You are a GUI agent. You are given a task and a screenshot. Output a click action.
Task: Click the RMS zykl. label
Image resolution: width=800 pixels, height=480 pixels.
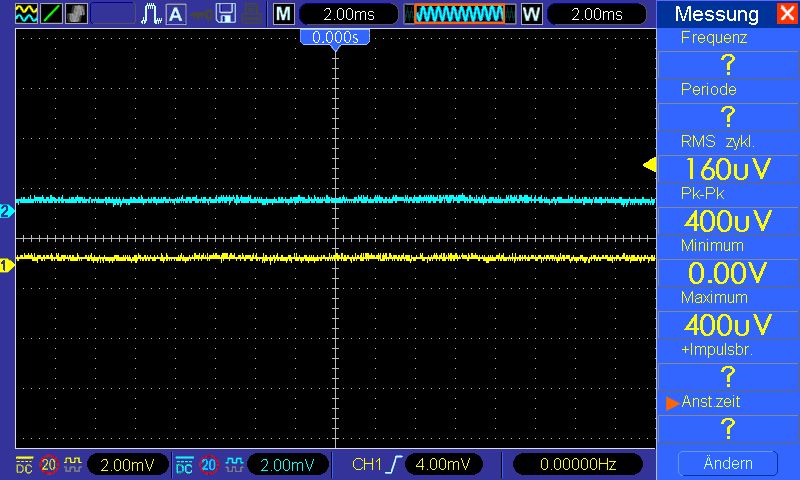tap(717, 142)
